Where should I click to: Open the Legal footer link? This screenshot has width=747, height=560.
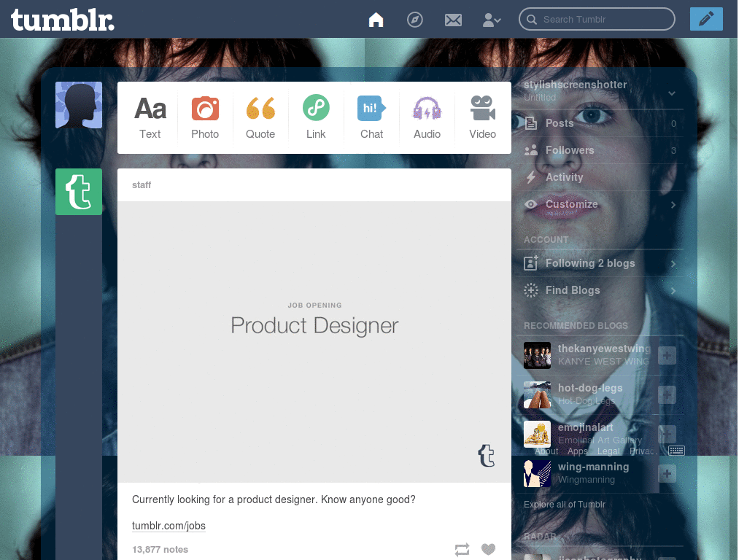[608, 451]
